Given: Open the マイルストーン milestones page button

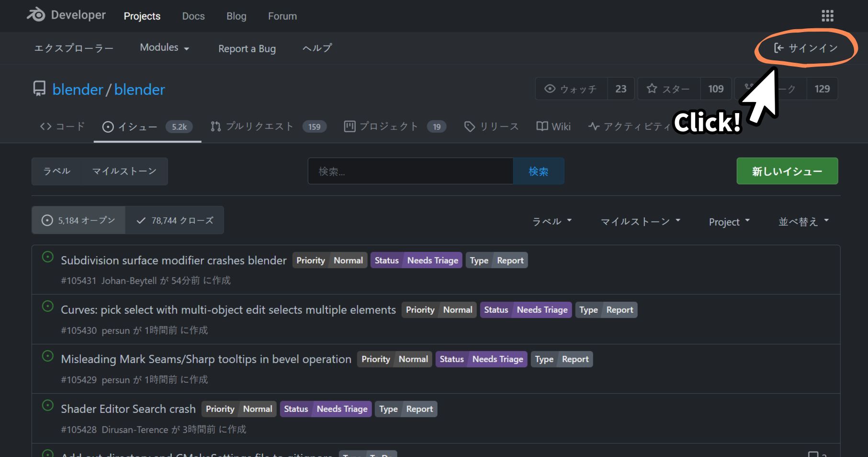Looking at the screenshot, I should coord(124,171).
